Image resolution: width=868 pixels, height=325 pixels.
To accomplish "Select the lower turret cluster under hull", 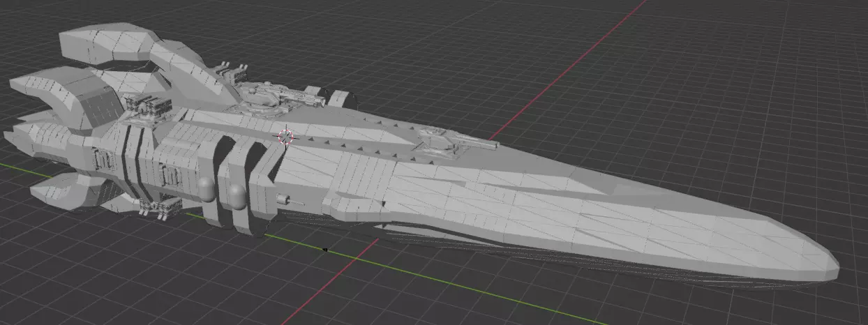I will [160, 206].
